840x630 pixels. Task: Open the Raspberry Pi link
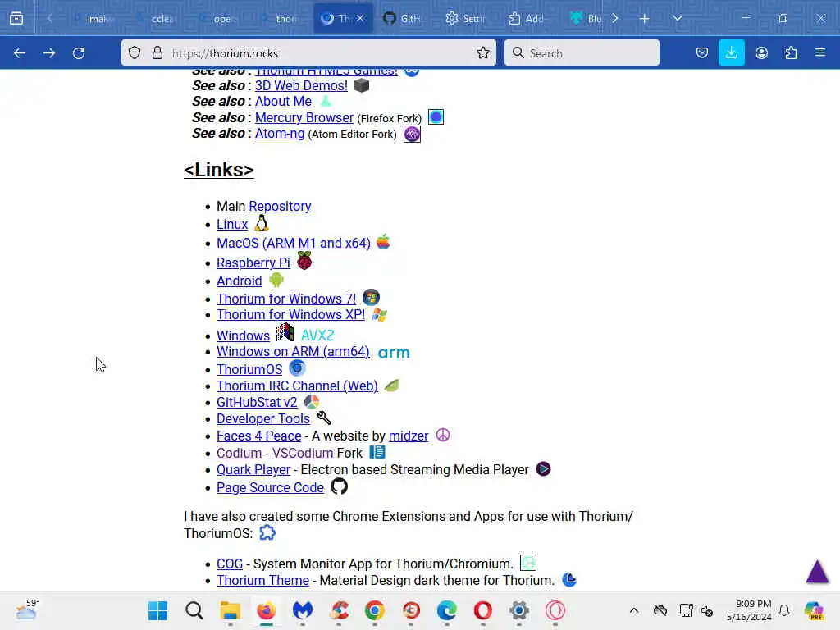point(253,263)
